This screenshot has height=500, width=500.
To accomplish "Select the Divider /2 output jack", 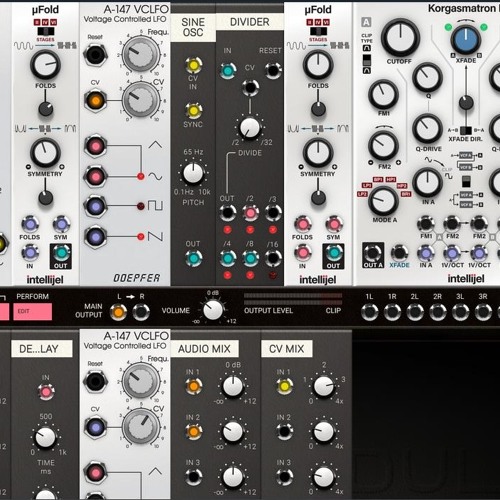I will (x=250, y=213).
